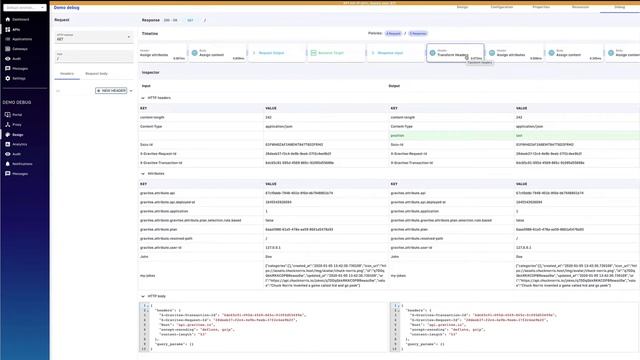Screen dimensions: 640x360
Task: Click input X-Gravitee-Transaction-Id key
Action: (x=161, y=163)
